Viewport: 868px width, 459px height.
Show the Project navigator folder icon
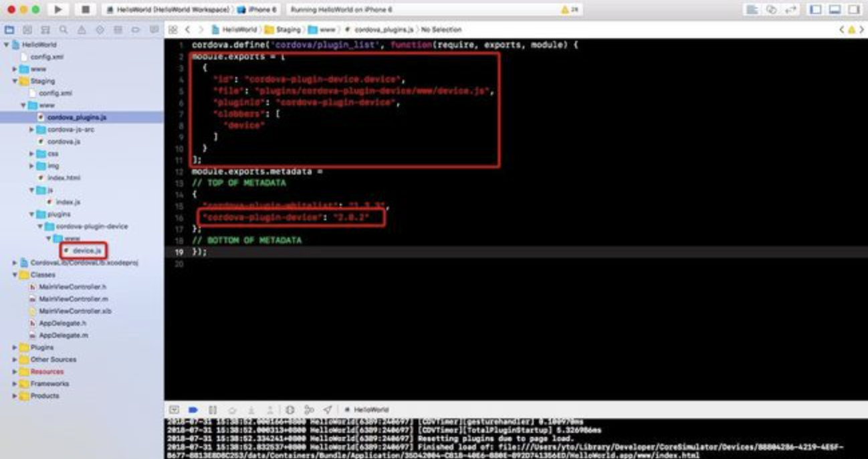point(9,30)
